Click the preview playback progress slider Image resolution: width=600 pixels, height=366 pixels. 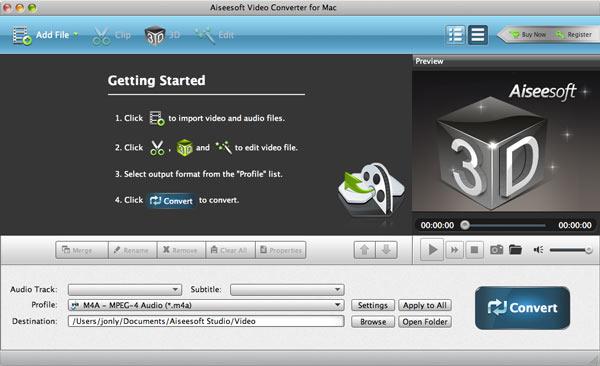(x=503, y=225)
